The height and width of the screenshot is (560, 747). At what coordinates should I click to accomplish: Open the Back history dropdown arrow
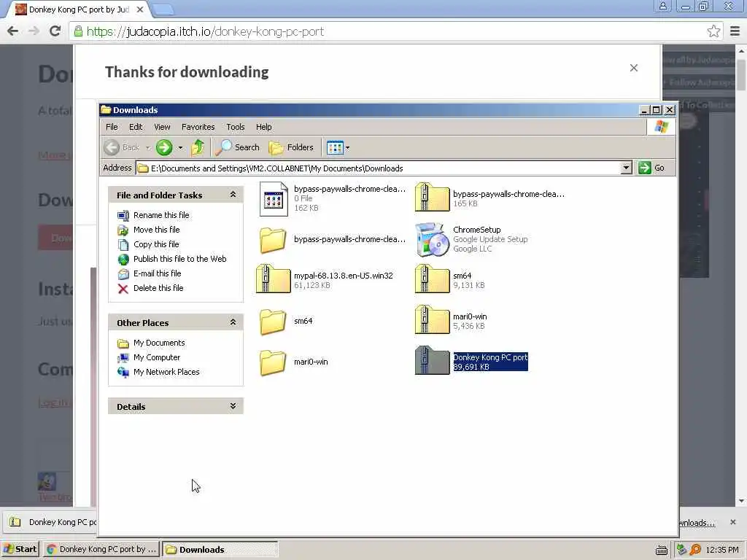[x=148, y=147]
